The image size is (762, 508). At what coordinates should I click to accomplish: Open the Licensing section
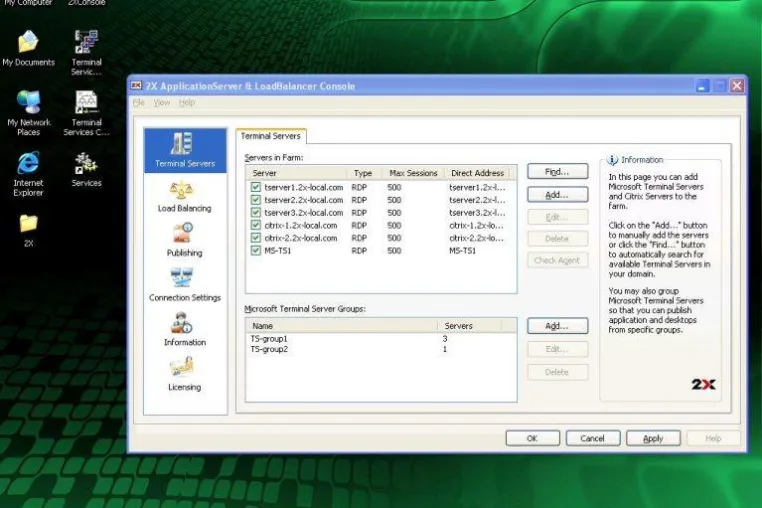point(184,374)
